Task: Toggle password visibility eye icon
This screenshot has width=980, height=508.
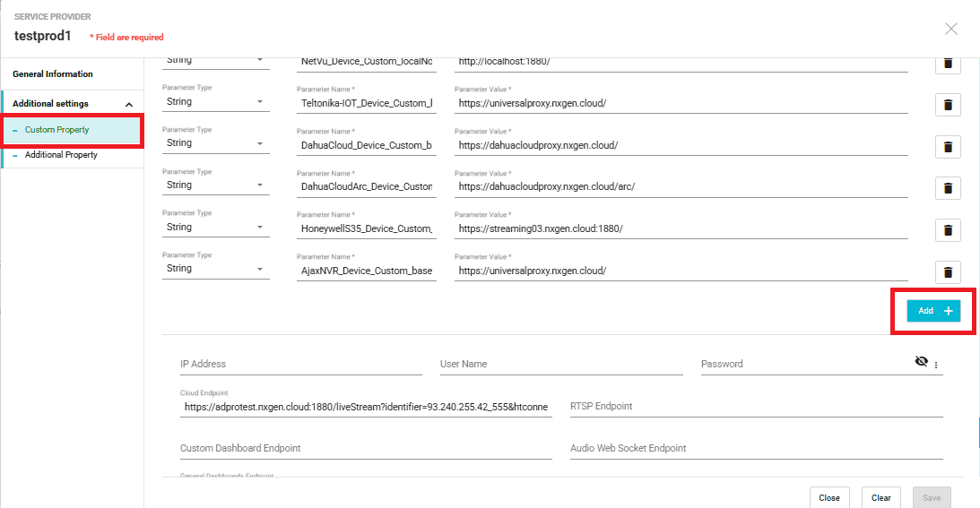Action: click(x=921, y=362)
